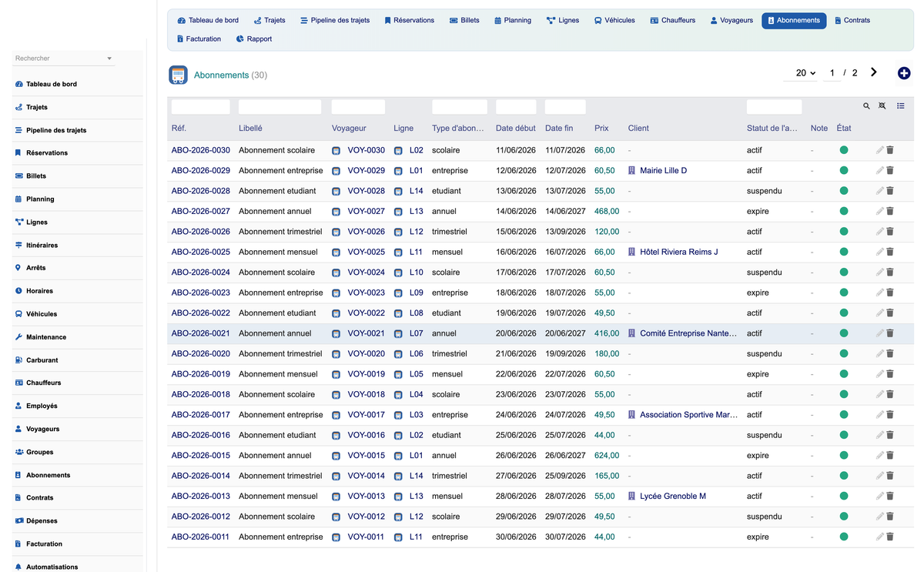This screenshot has height=572, width=924.
Task: Open voyageur link VOY-0025
Action: point(367,252)
